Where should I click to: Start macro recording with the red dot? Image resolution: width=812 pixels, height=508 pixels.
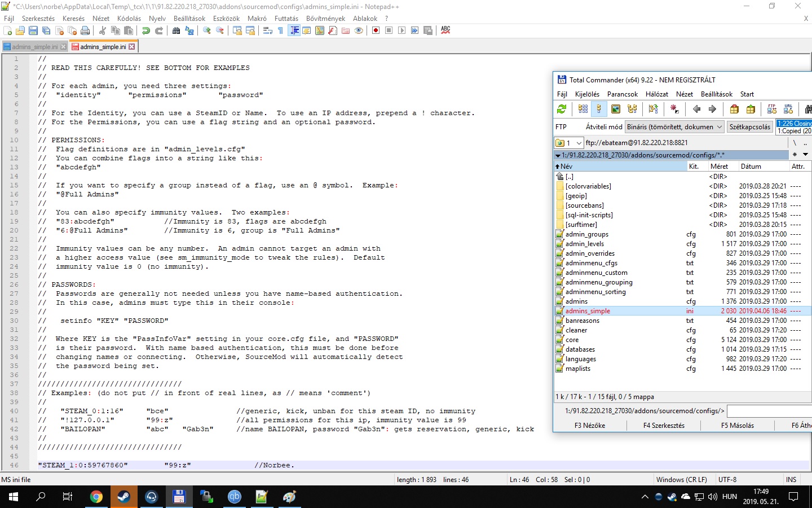point(376,30)
